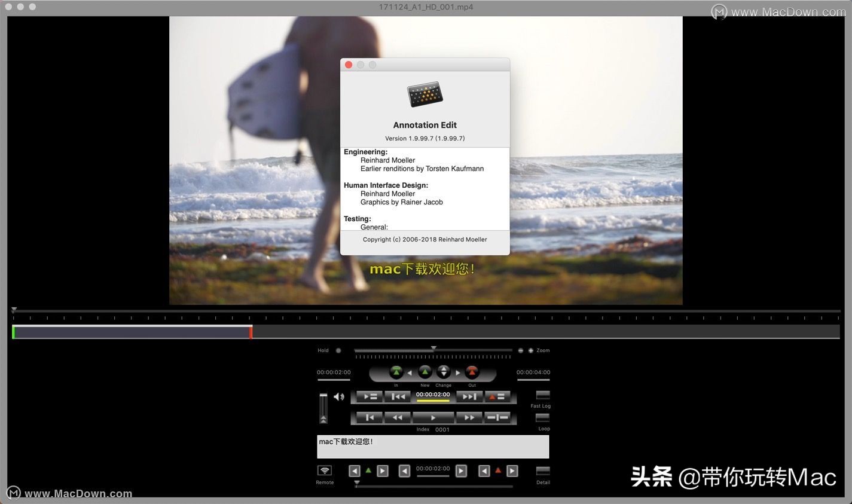
Task: Click the red Out point button
Action: coord(472,372)
